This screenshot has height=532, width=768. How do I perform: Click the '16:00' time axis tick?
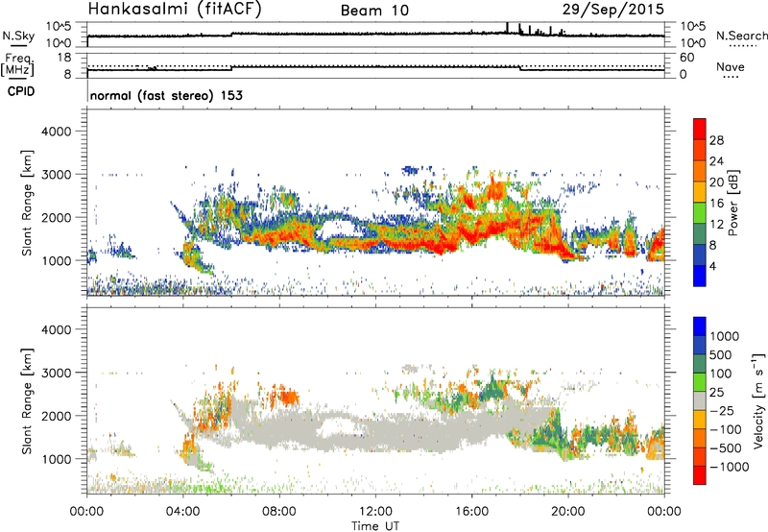tap(471, 512)
